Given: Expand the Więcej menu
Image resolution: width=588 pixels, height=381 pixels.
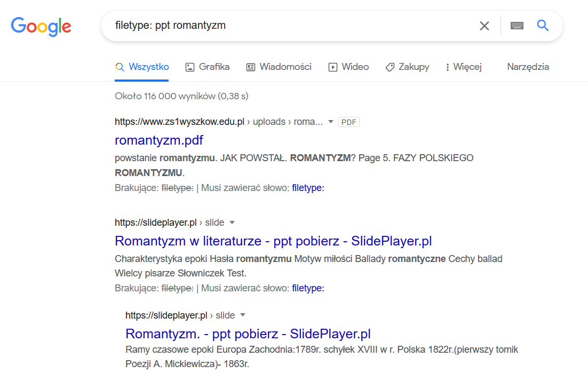Looking at the screenshot, I should pyautogui.click(x=464, y=67).
